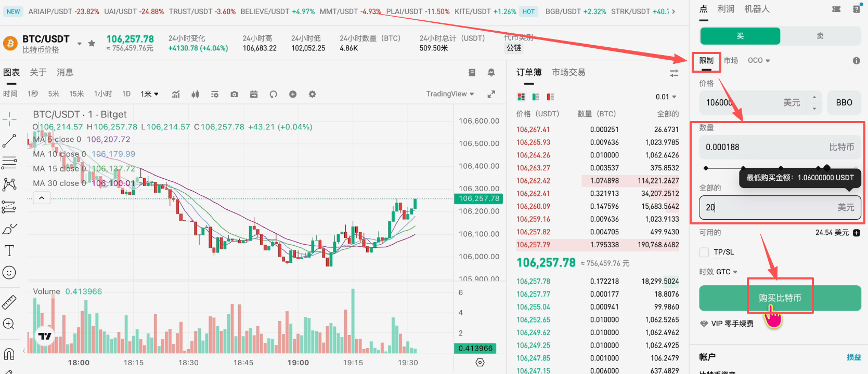Open the indicators icon in chart toolbar

[x=176, y=94]
